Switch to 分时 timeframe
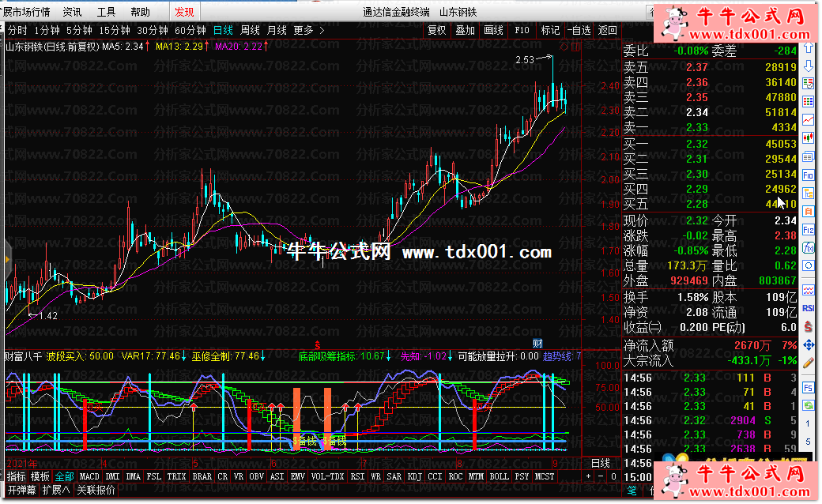The width and height of the screenshot is (822, 504). (17, 30)
